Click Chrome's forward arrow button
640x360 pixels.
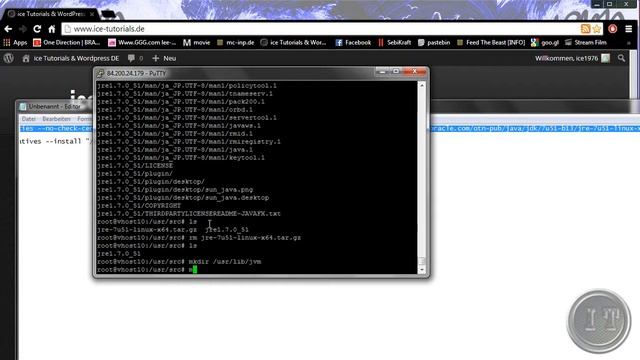pos(22,29)
